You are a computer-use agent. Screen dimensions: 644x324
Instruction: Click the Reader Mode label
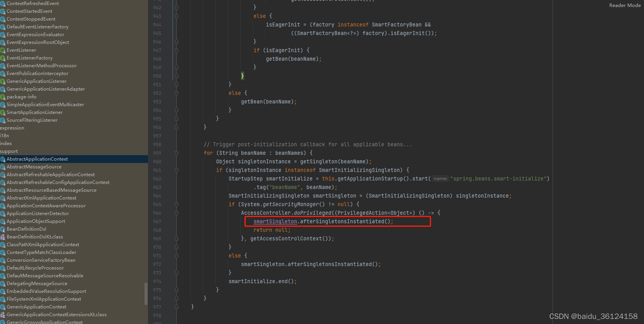click(x=625, y=5)
